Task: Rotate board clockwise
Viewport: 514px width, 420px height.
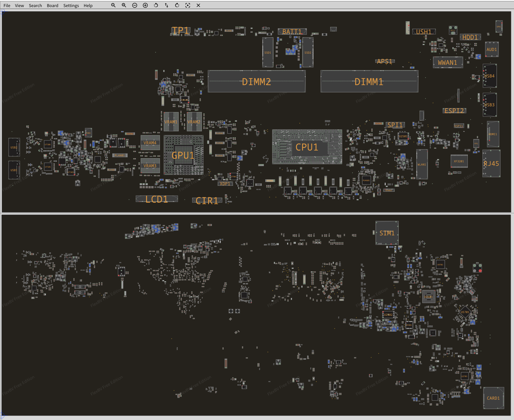Action: click(x=177, y=5)
